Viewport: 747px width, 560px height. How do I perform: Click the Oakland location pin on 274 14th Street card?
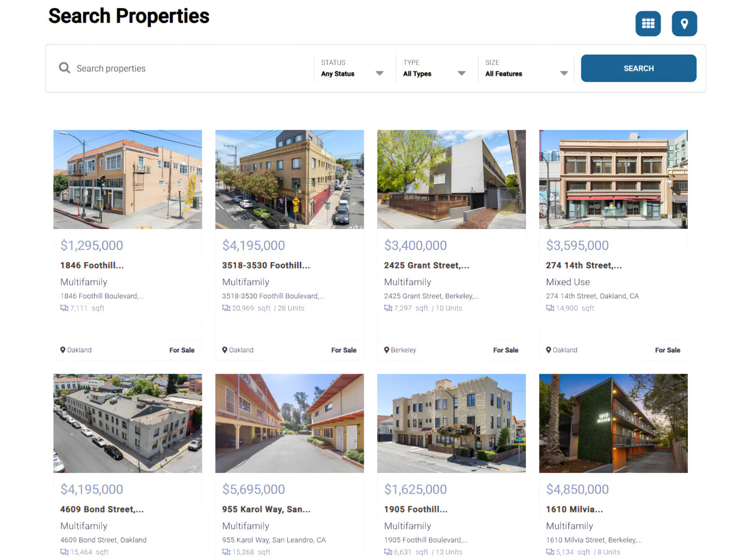tap(548, 350)
